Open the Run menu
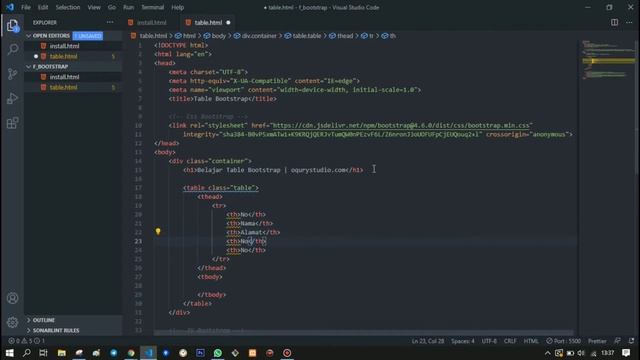This screenshot has height=360, width=640. coord(129,7)
